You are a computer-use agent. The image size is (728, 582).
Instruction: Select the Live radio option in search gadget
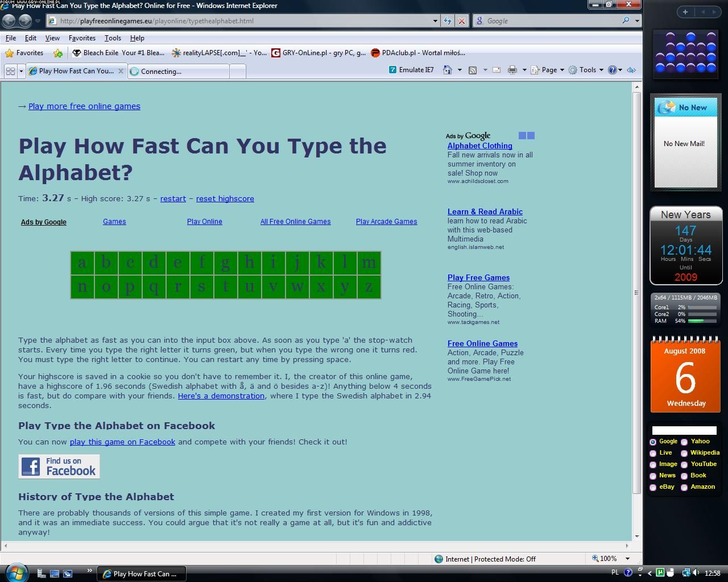[653, 453]
